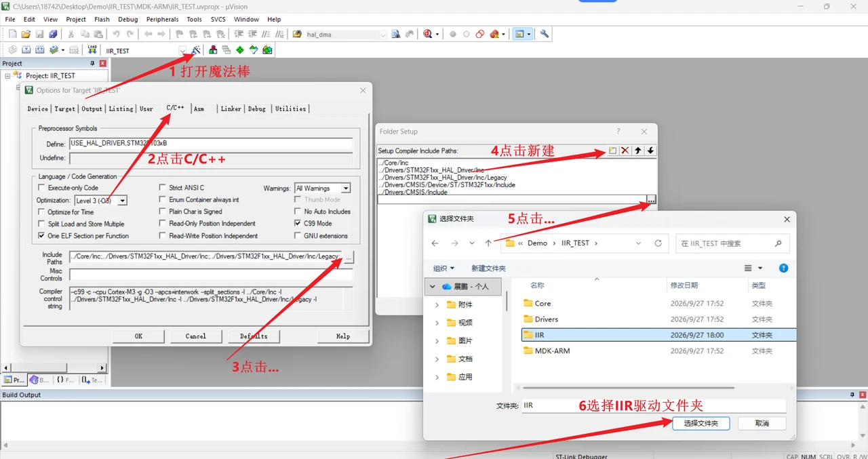Viewport: 868px width, 459px height.
Task: Toggle Split Load and Store Multiple
Action: coord(42,224)
